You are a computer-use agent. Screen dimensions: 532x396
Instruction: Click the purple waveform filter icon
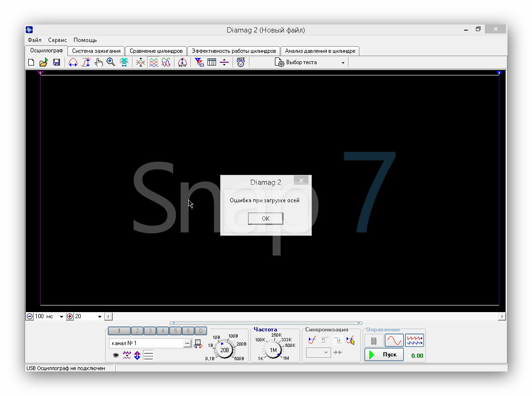(x=126, y=355)
